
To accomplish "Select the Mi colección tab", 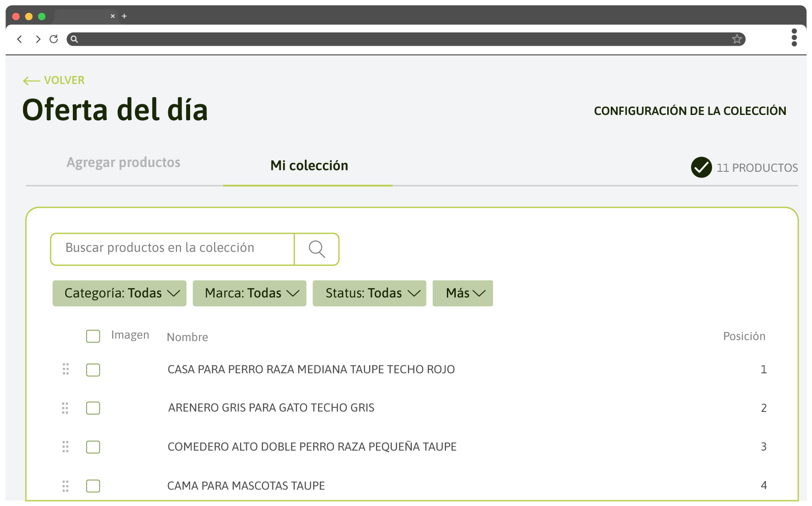I will tap(309, 166).
